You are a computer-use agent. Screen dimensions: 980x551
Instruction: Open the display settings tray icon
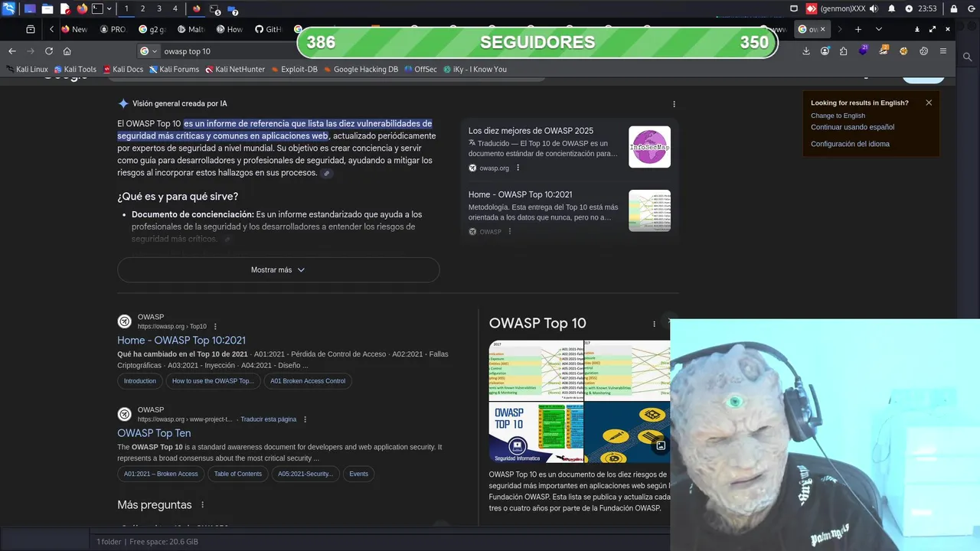794,8
